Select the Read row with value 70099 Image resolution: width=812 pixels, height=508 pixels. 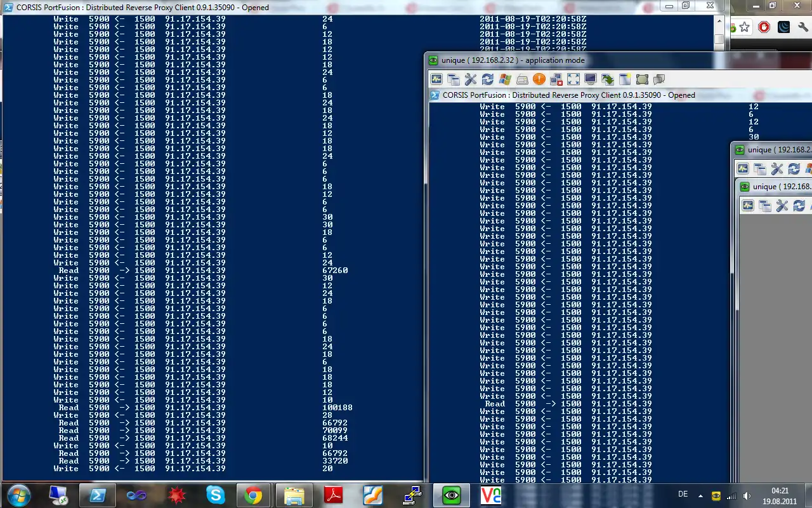[x=203, y=431]
